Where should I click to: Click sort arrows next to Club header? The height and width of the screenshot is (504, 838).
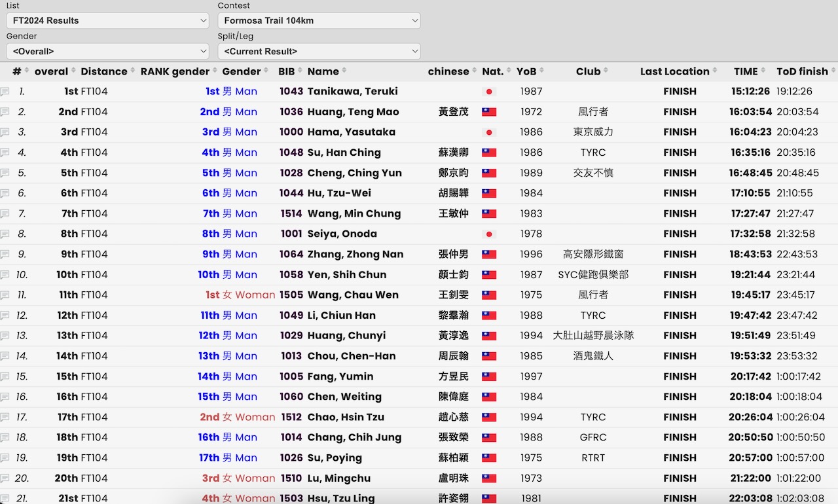(x=606, y=71)
